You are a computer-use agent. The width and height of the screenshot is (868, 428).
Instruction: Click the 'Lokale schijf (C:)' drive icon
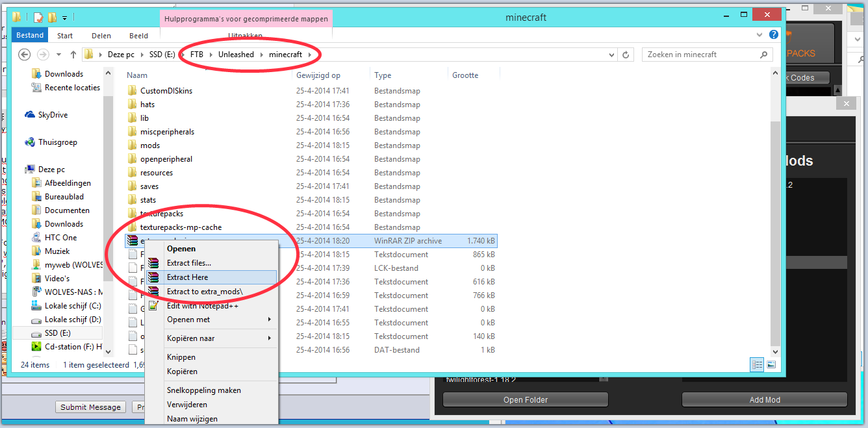point(36,306)
